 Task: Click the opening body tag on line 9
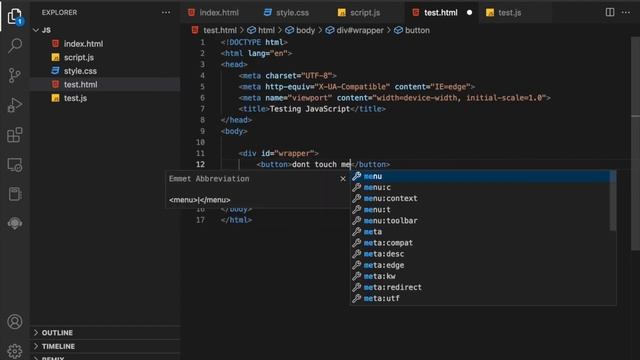coord(234,131)
